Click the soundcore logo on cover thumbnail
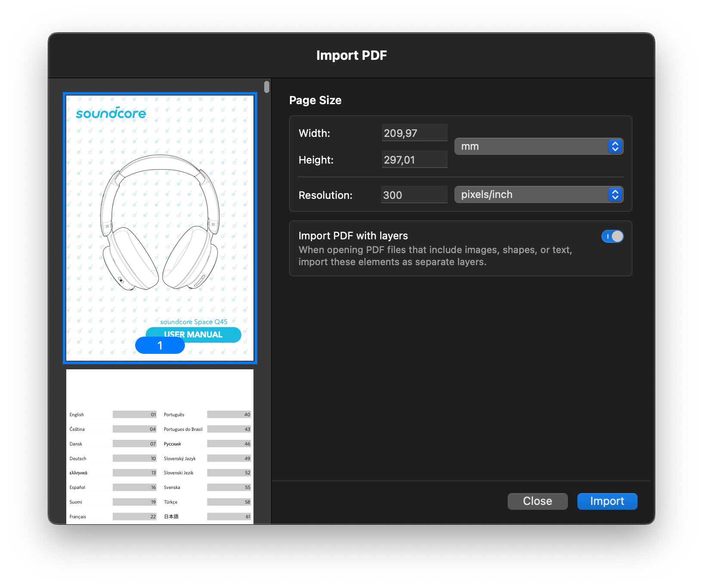The height and width of the screenshot is (588, 703). tap(111, 113)
